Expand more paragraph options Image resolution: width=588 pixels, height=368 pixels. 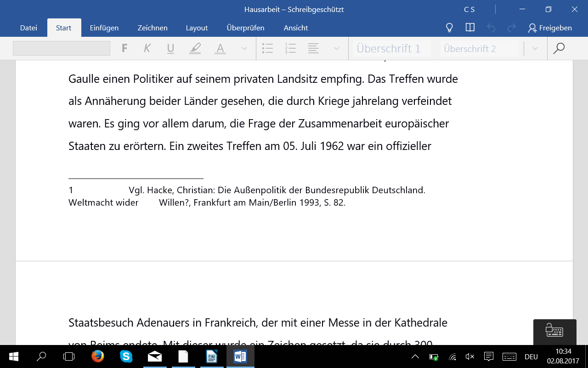(337, 48)
